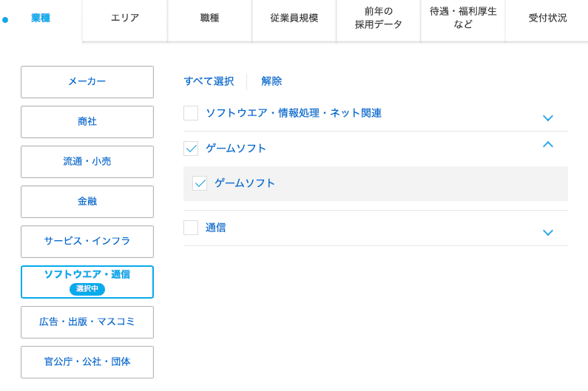The width and height of the screenshot is (588, 391).
Task: Uncheck the nested ゲームソフト sub-item checkbox
Action: [200, 183]
